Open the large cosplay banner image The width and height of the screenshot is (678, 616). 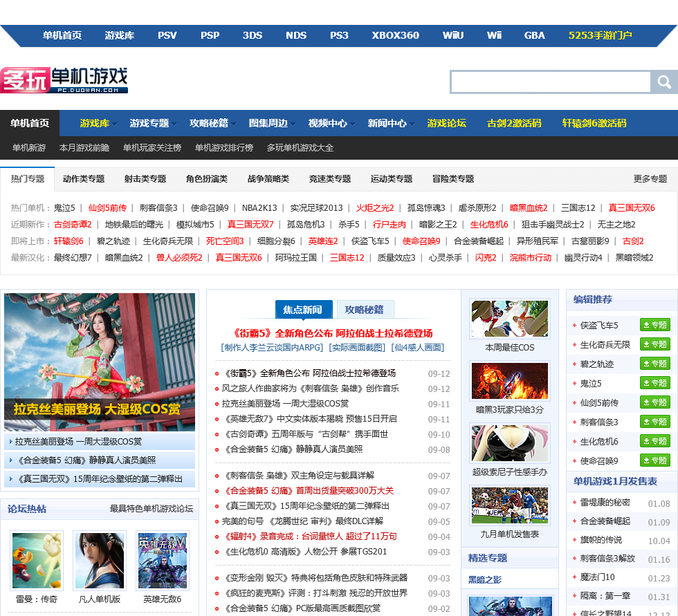coord(100,362)
